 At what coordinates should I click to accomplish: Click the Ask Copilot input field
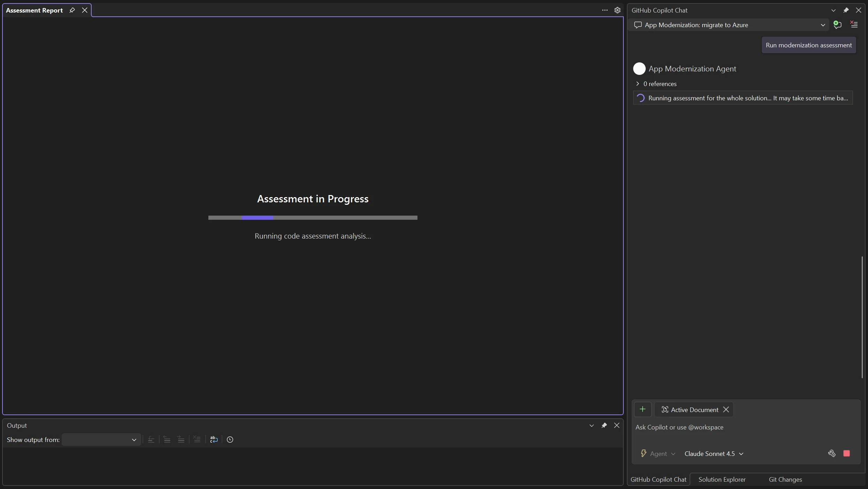742,427
